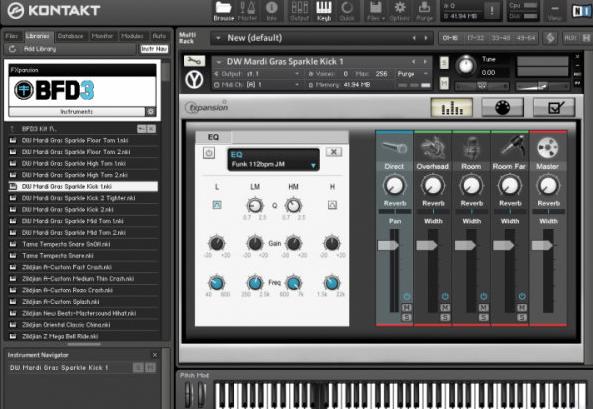The width and height of the screenshot is (593, 409).
Task: Open the black knob view button
Action: 503,108
